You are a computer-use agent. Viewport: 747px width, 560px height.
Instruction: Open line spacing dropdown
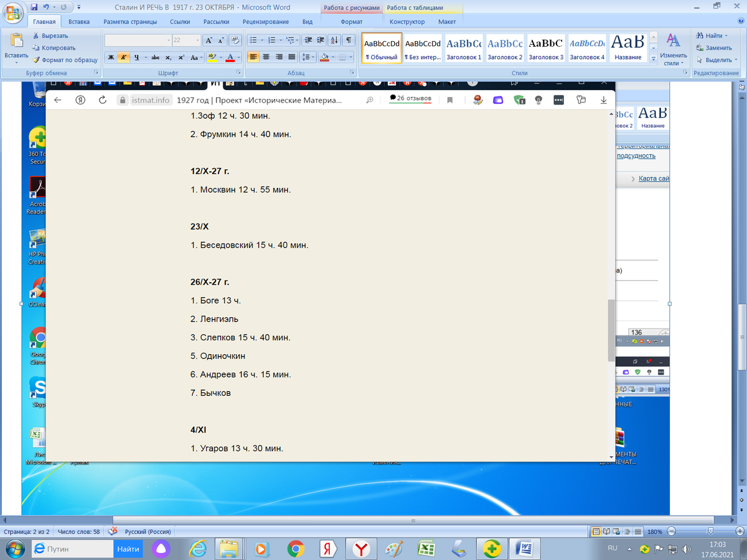coord(308,57)
